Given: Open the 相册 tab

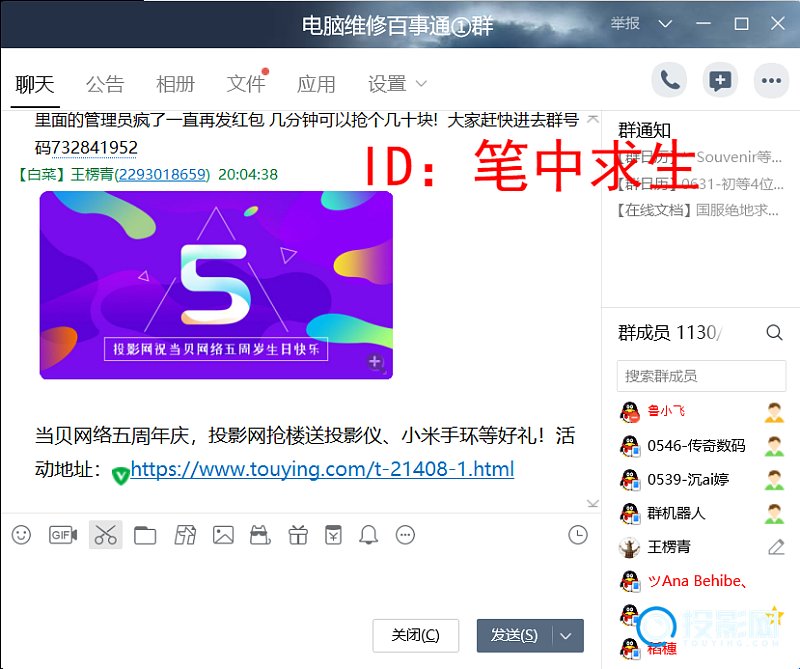Looking at the screenshot, I should coord(176,84).
